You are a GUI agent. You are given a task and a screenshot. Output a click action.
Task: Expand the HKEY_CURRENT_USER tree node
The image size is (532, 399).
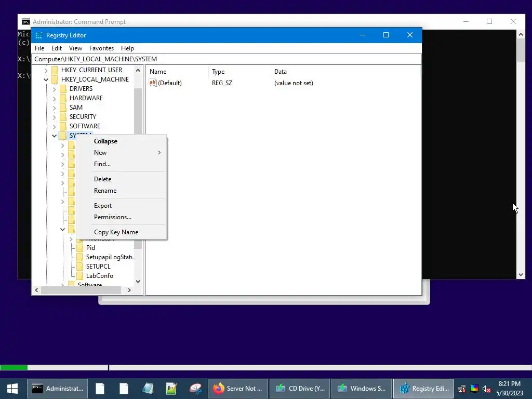click(x=46, y=70)
